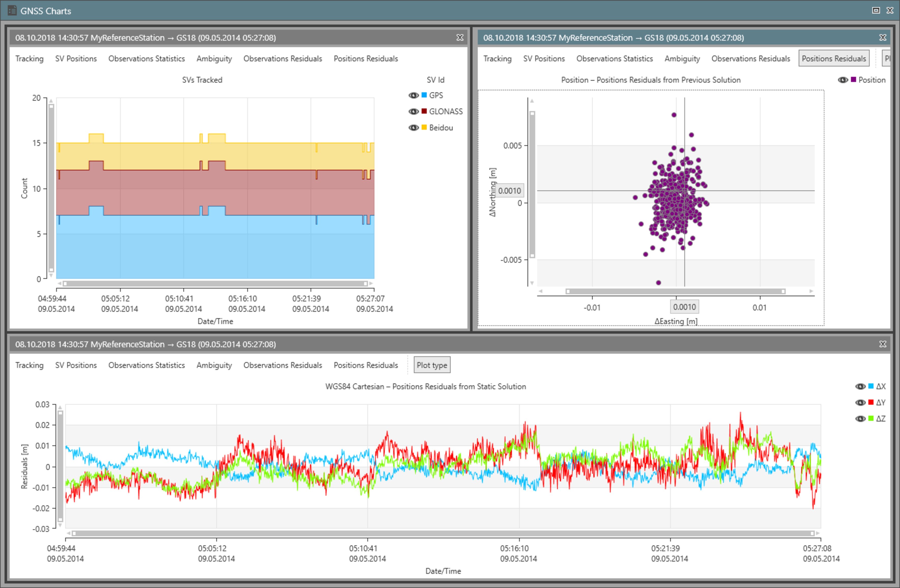
Task: Open SV Positions tab in top-right chart
Action: (544, 59)
